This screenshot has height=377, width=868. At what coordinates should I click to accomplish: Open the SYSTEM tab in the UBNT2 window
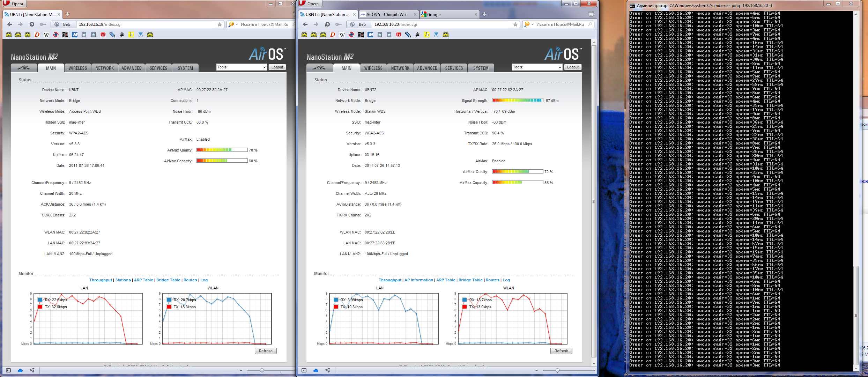pyautogui.click(x=481, y=68)
